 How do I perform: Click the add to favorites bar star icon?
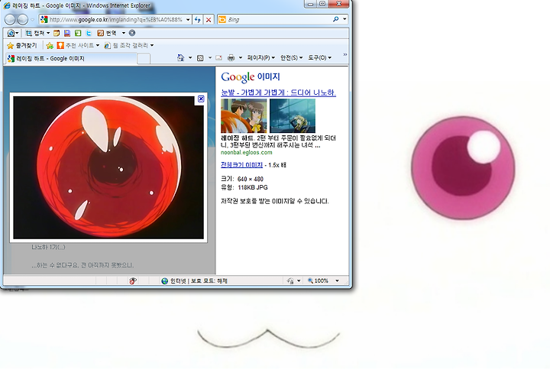click(x=50, y=45)
